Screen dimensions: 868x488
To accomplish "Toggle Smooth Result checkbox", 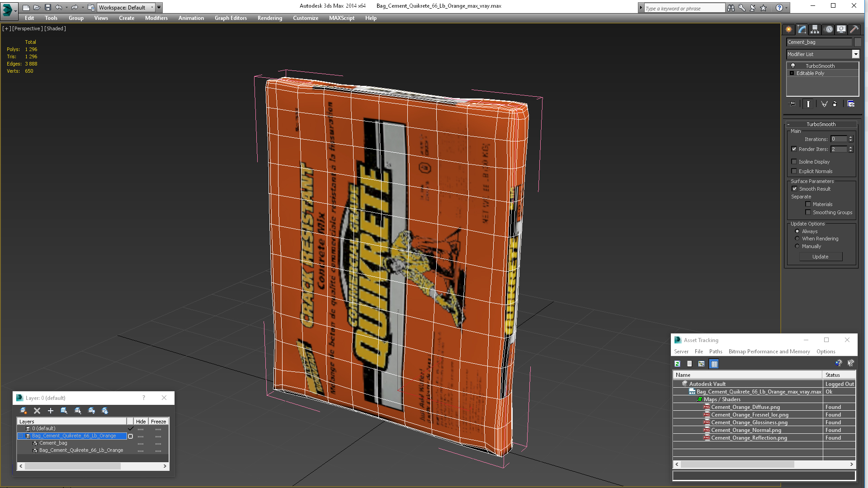I will click(794, 189).
